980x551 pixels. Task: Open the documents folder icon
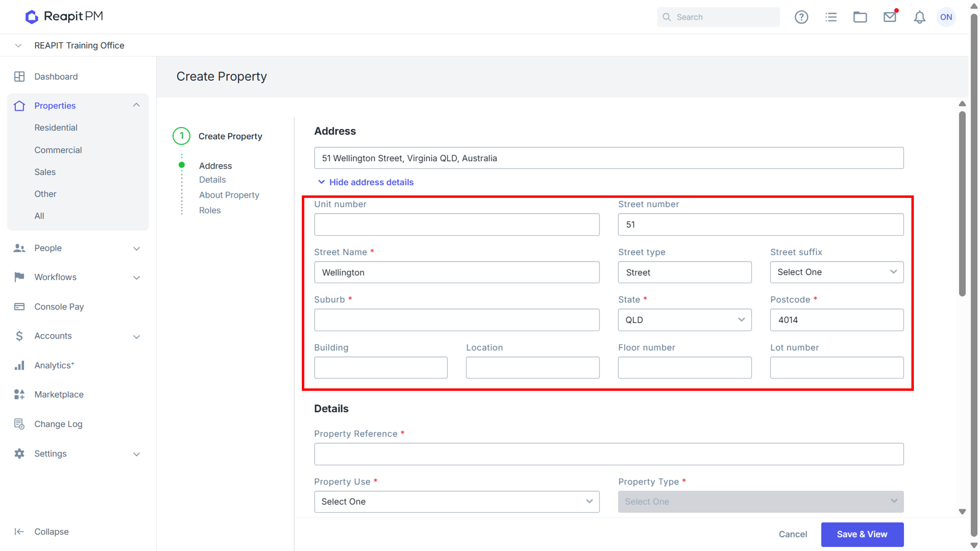860,17
